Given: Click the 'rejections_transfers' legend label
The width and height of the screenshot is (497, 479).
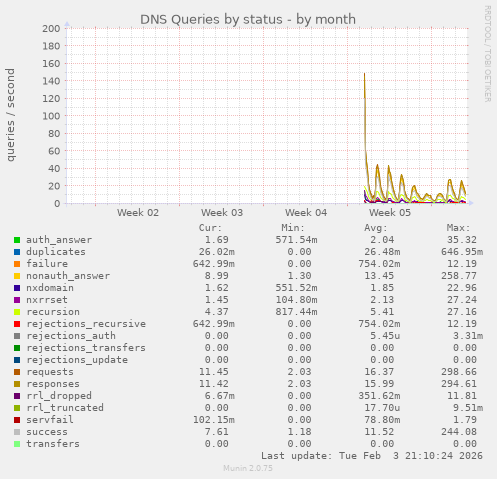Looking at the screenshot, I should pyautogui.click(x=86, y=348).
